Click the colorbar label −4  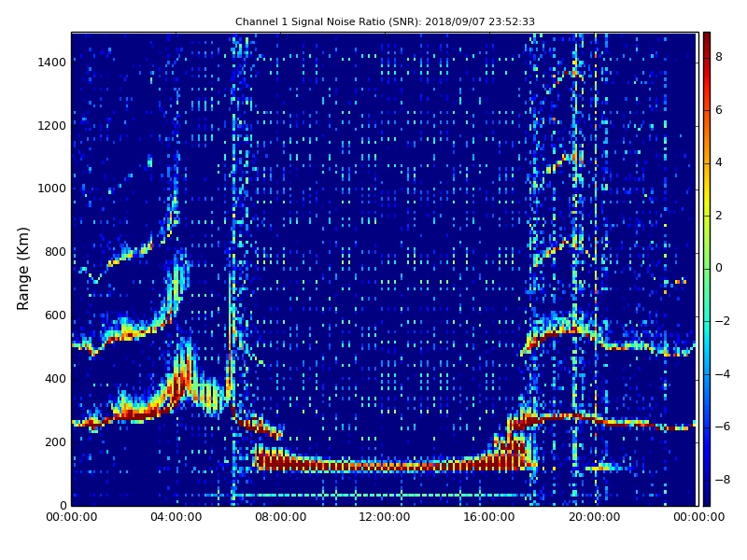[x=723, y=374]
